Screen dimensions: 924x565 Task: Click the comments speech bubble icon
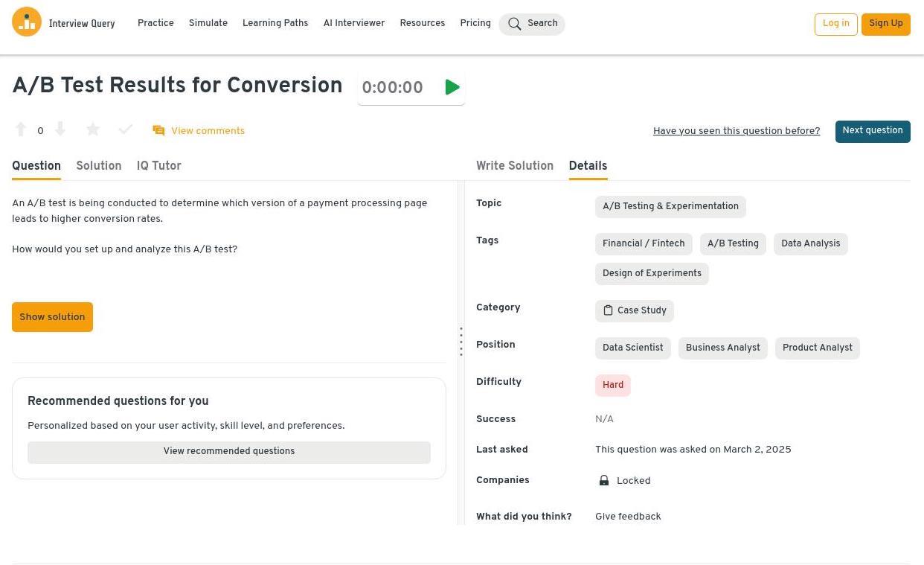(x=158, y=131)
